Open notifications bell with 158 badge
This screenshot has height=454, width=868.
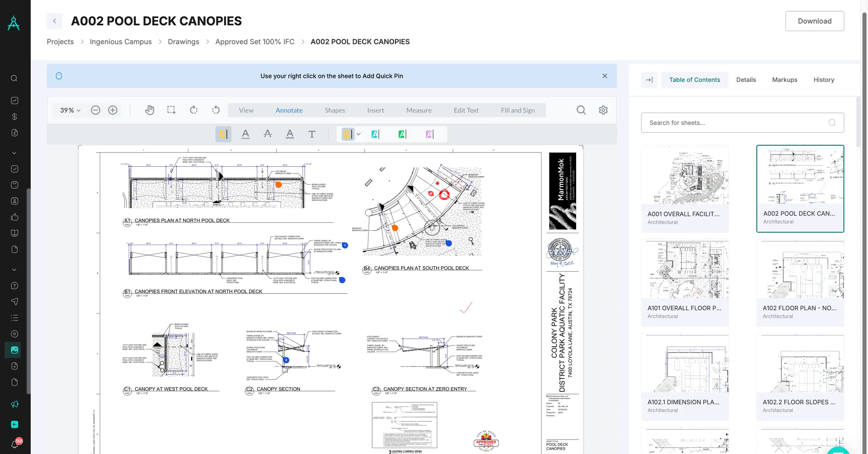[x=15, y=444]
